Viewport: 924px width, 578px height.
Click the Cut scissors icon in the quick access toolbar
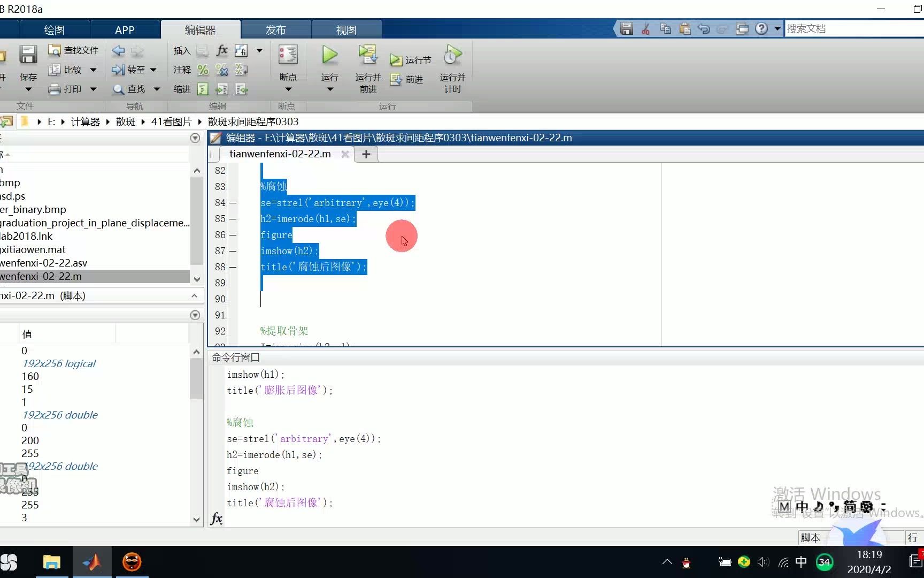click(x=646, y=29)
